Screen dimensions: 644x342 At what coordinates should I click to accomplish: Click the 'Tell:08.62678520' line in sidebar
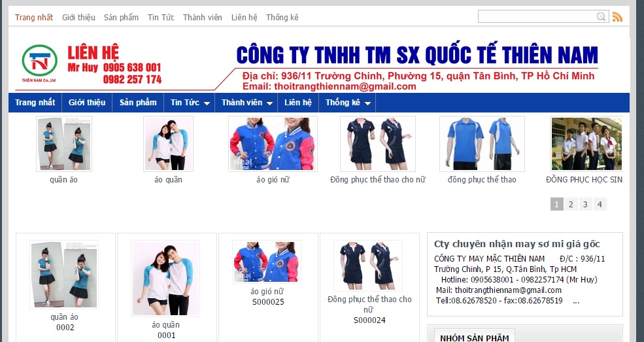(500, 301)
